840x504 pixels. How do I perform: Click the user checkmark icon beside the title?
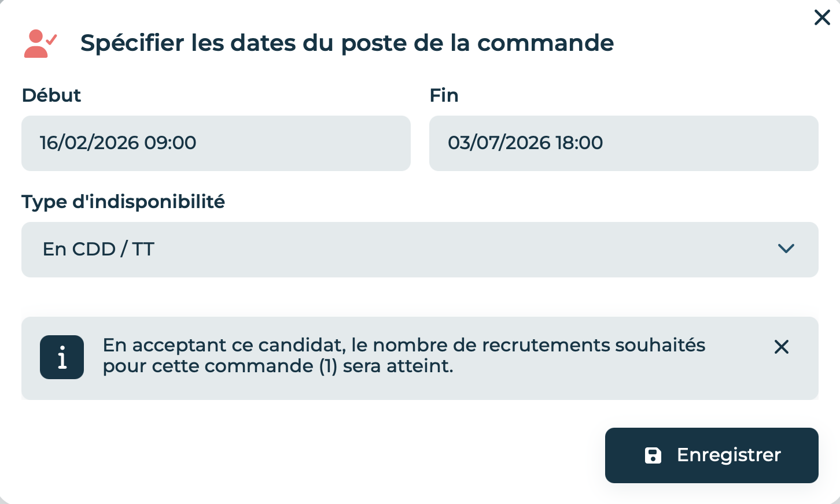pos(40,44)
